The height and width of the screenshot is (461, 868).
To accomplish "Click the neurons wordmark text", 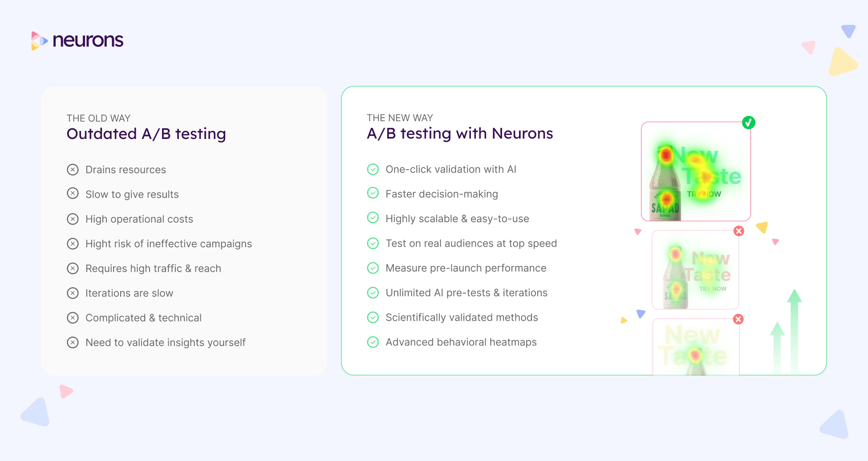I will coord(88,41).
